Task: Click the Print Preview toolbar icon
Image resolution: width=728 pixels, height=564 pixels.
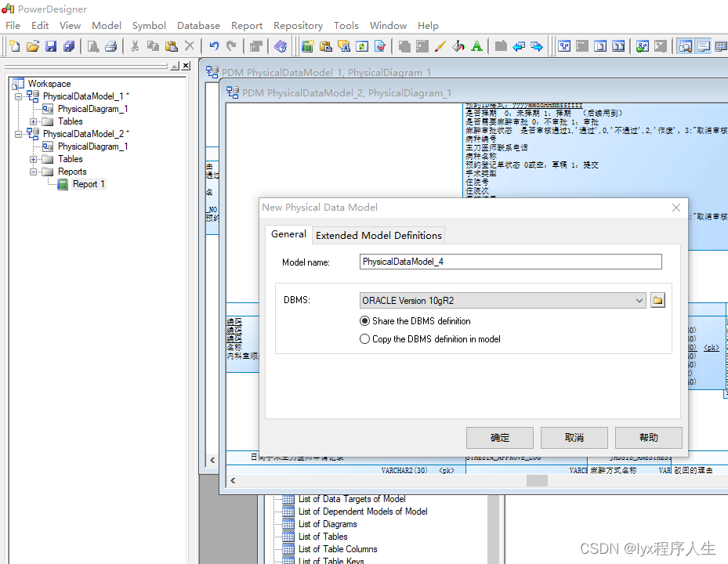Action: pos(93,46)
